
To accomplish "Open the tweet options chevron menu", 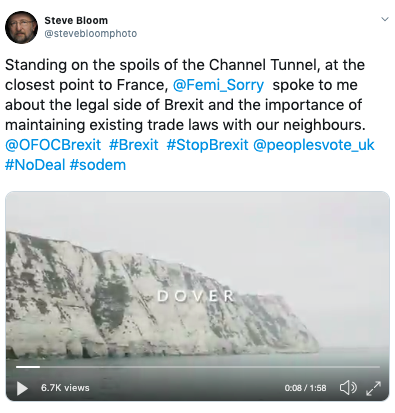I will [x=385, y=19].
